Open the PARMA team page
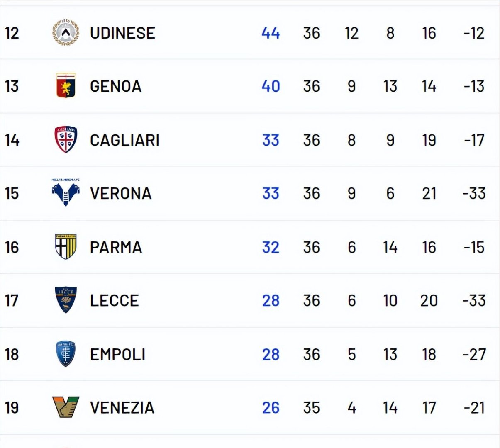 116,248
